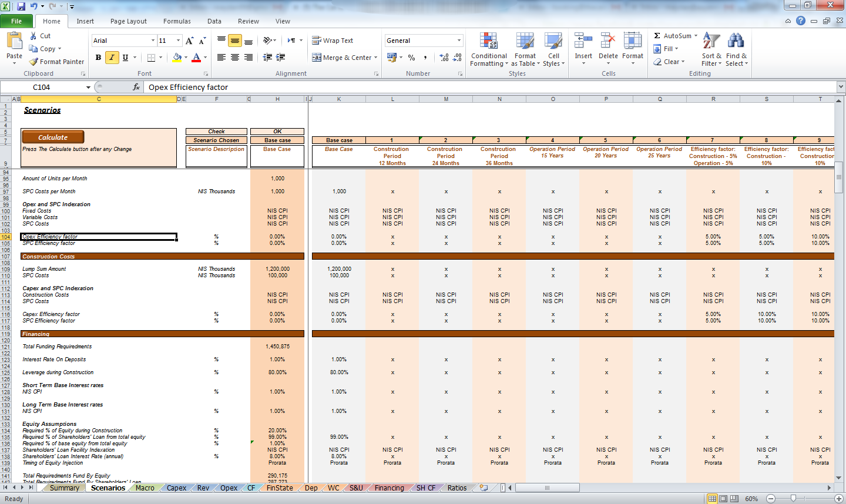
Task: Click the Paste icon
Action: (14, 41)
